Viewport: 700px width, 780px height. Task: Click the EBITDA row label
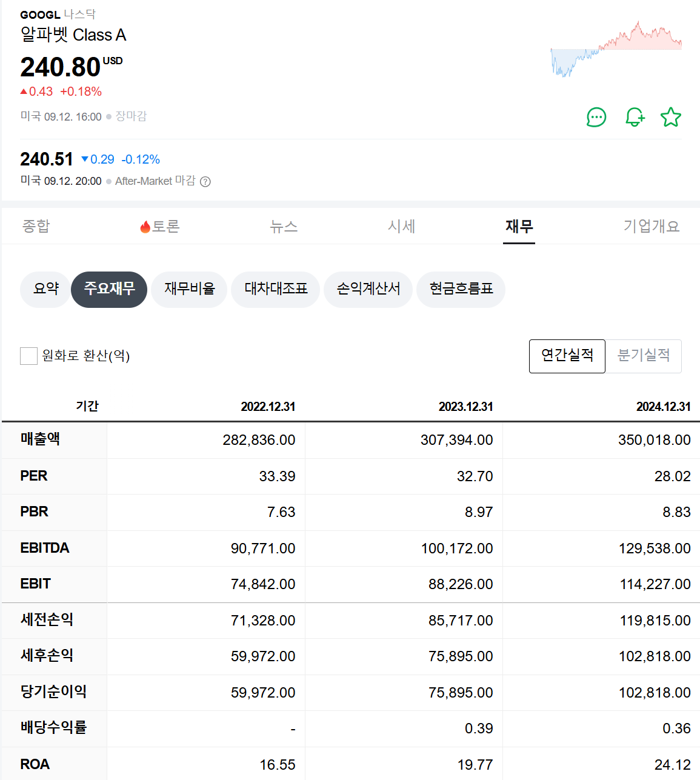45,548
